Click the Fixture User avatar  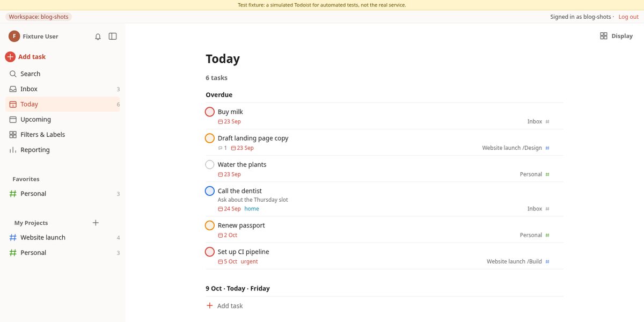point(14,36)
